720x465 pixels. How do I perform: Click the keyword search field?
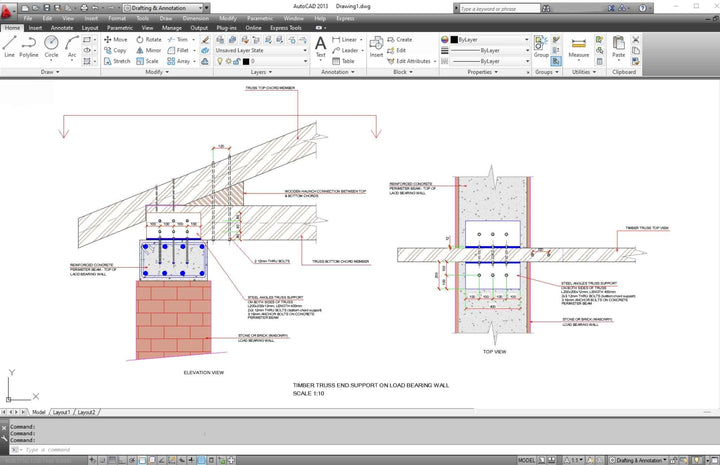[500, 8]
